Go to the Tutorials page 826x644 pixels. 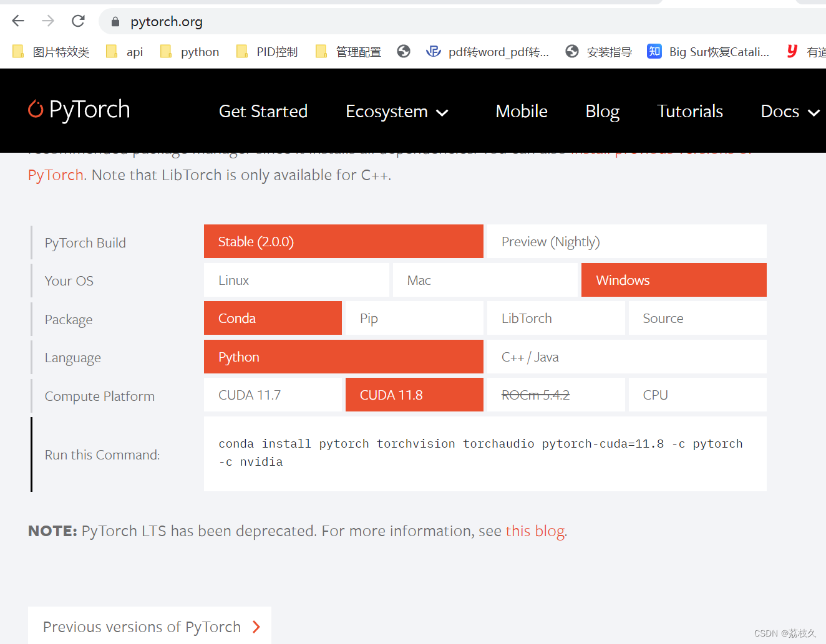coord(689,112)
